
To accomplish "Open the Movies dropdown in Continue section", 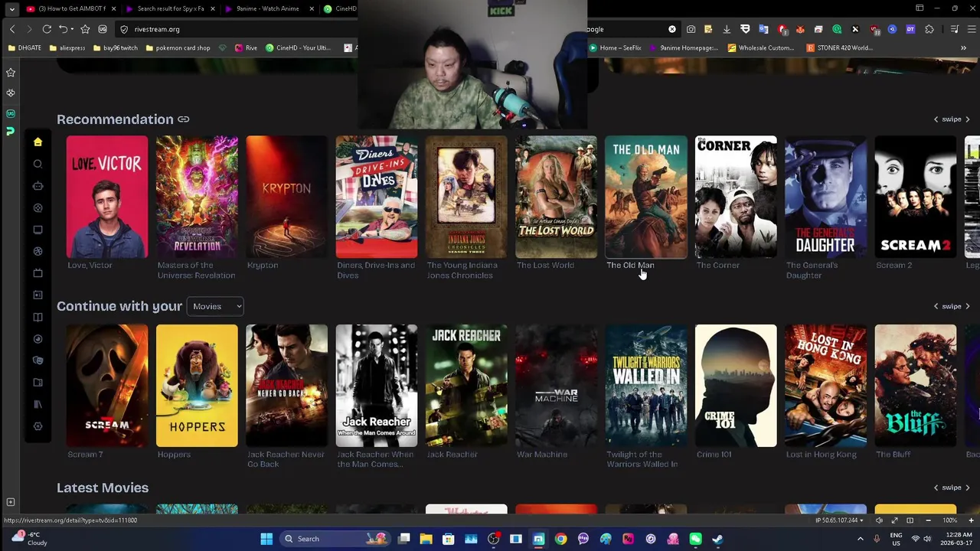I will click(x=215, y=306).
